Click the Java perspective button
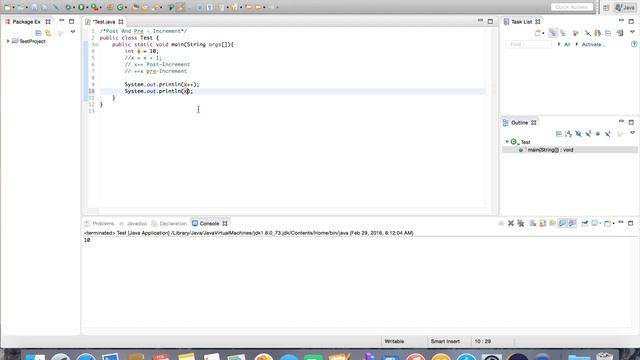This screenshot has height=360, width=640. pyautogui.click(x=625, y=7)
